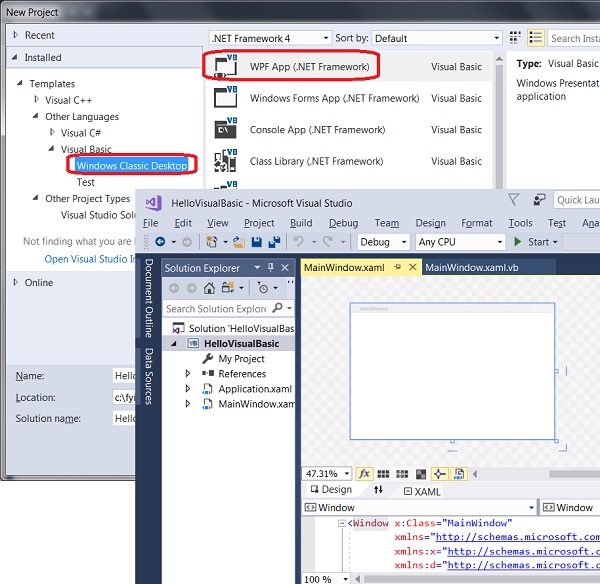
Task: Click the Home icon in Solution Explorer
Action: 209,288
